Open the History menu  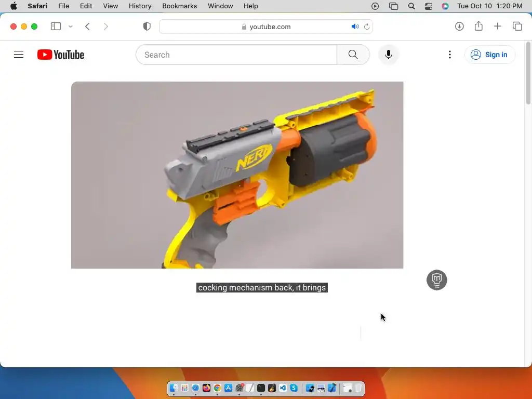tap(140, 6)
